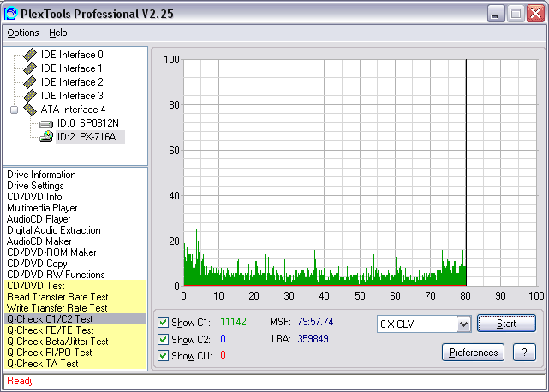Open Digital Audio Extraction function

pos(54,230)
